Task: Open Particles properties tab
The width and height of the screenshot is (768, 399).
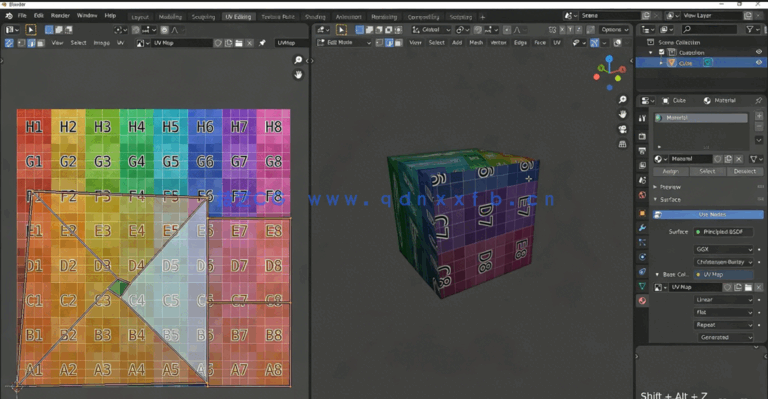Action: pos(642,242)
